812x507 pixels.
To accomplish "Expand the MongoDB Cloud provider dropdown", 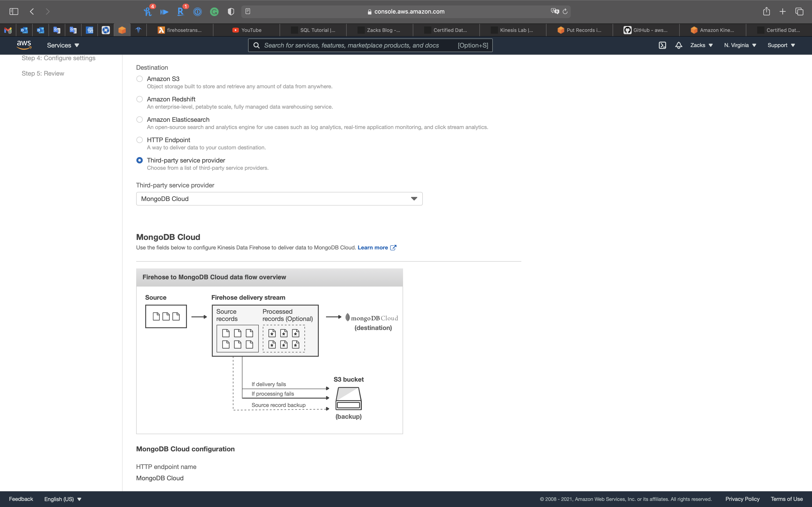I will [279, 199].
